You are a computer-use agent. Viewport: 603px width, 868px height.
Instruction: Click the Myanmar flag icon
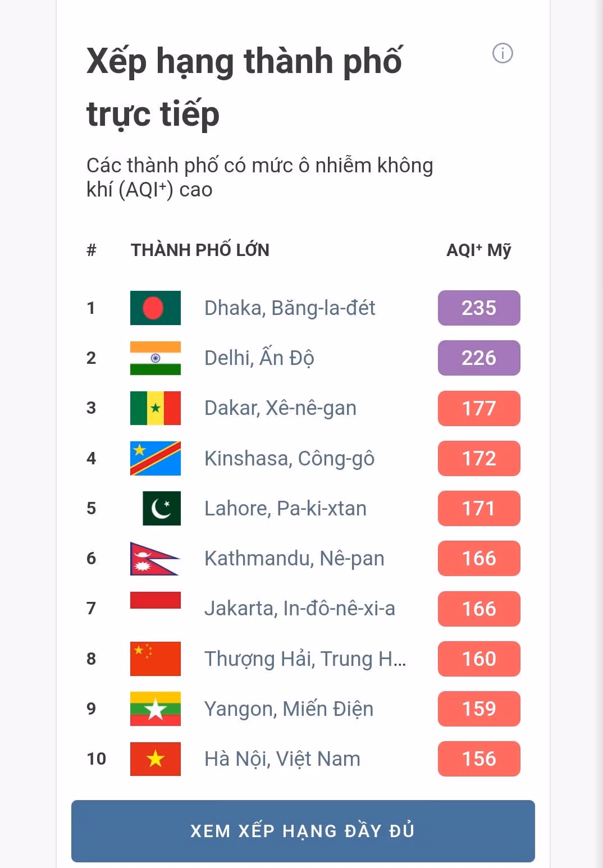click(156, 709)
